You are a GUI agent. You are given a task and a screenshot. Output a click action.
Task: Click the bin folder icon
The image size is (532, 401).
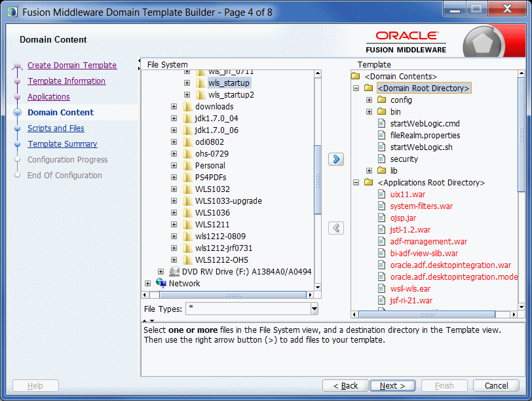pyautogui.click(x=382, y=111)
